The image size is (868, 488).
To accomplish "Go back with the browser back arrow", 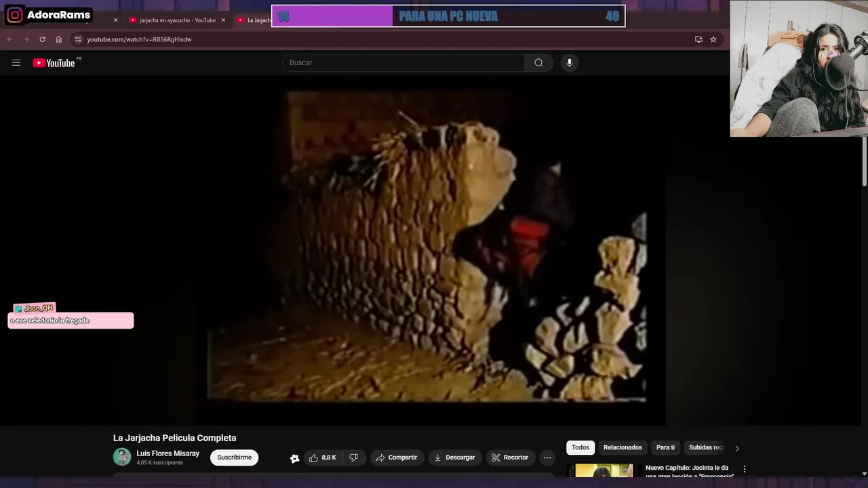I will pos(10,39).
